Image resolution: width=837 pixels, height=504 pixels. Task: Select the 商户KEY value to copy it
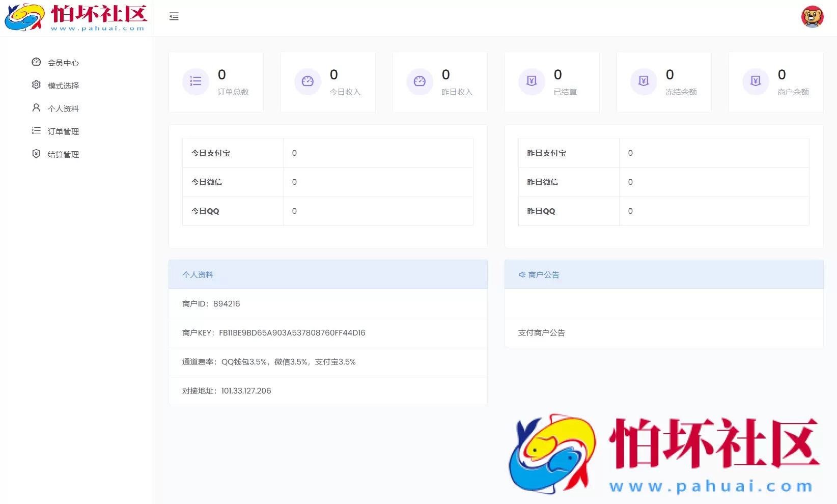292,332
